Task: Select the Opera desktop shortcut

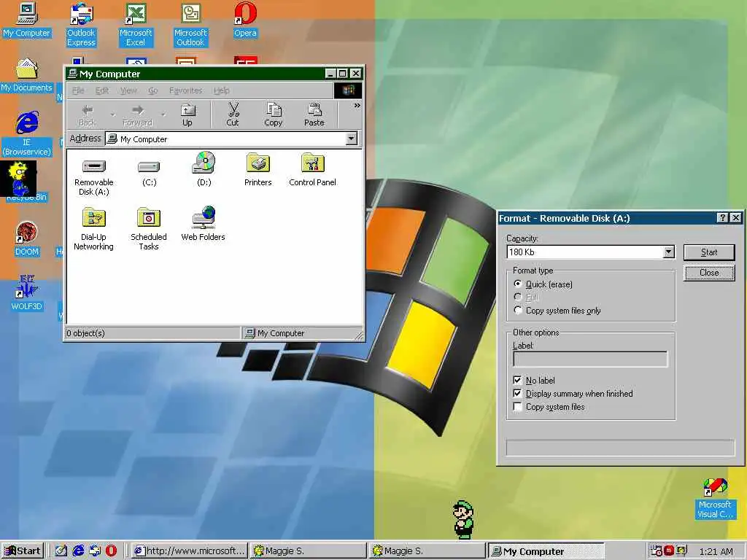Action: point(245,20)
